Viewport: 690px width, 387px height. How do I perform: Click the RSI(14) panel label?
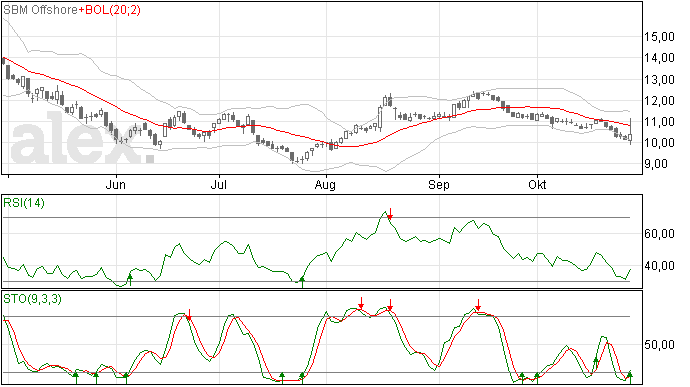point(24,203)
